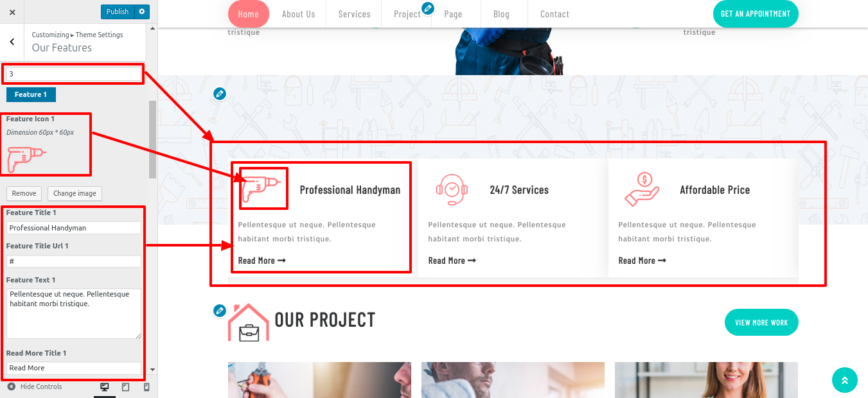Switch to mobile preview device icon

click(x=146, y=387)
